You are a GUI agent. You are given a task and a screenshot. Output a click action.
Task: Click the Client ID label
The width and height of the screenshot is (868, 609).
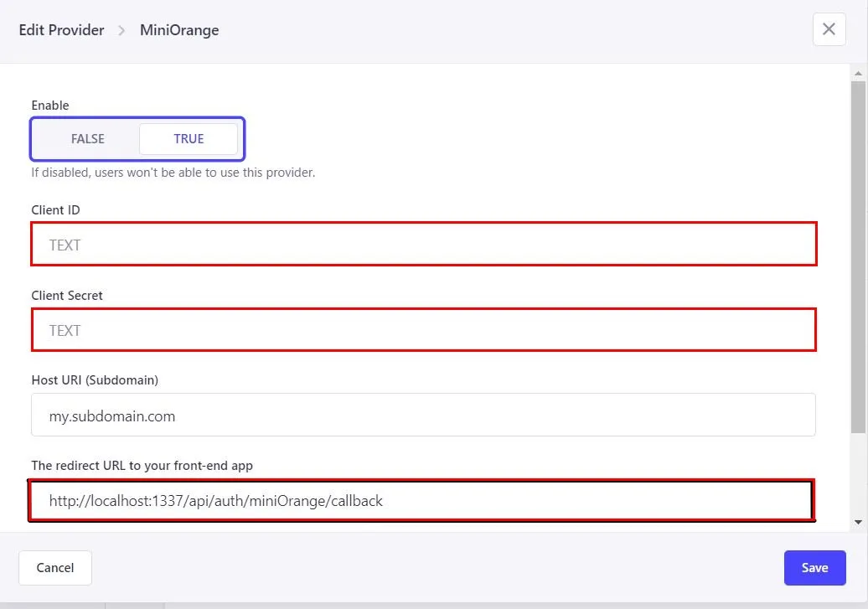click(55, 209)
